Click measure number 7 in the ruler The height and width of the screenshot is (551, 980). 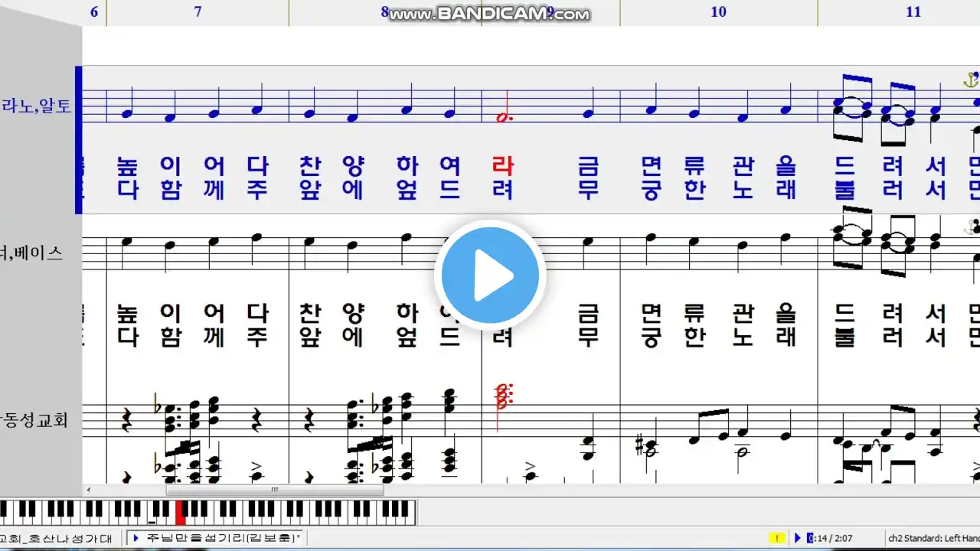[198, 11]
